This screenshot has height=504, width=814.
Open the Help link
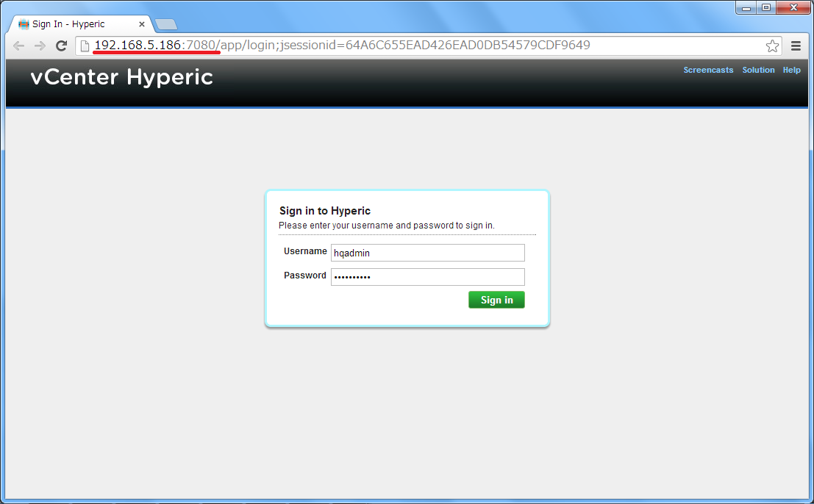791,70
